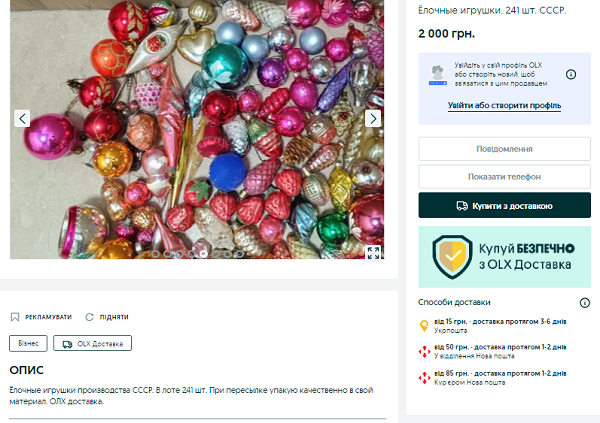
Task: Open the Купуй безпечно OLX Доставка banner
Action: pyautogui.click(x=504, y=257)
